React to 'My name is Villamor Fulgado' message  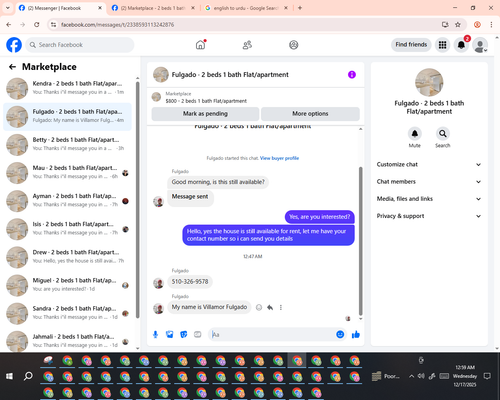259,307
